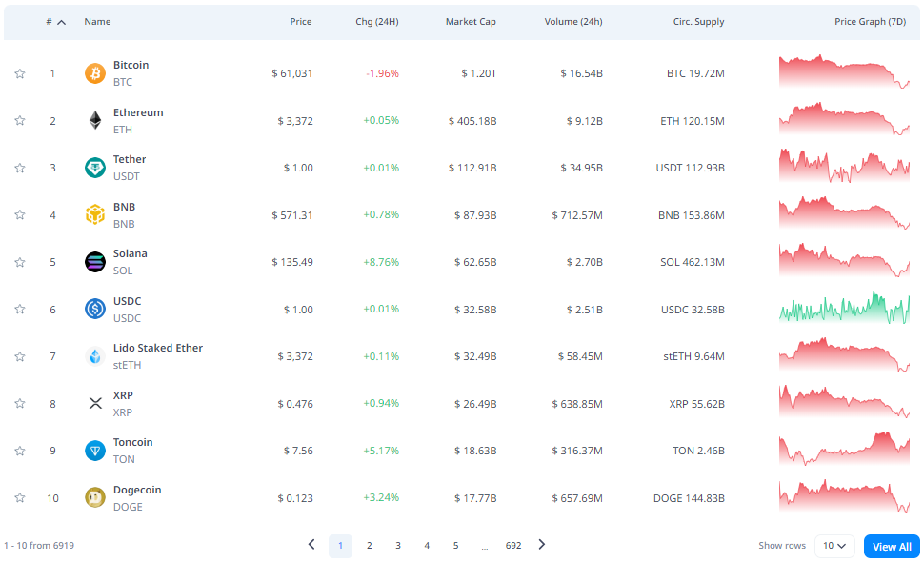Image resolution: width=924 pixels, height=563 pixels.
Task: Click the View All button
Action: pyautogui.click(x=891, y=546)
